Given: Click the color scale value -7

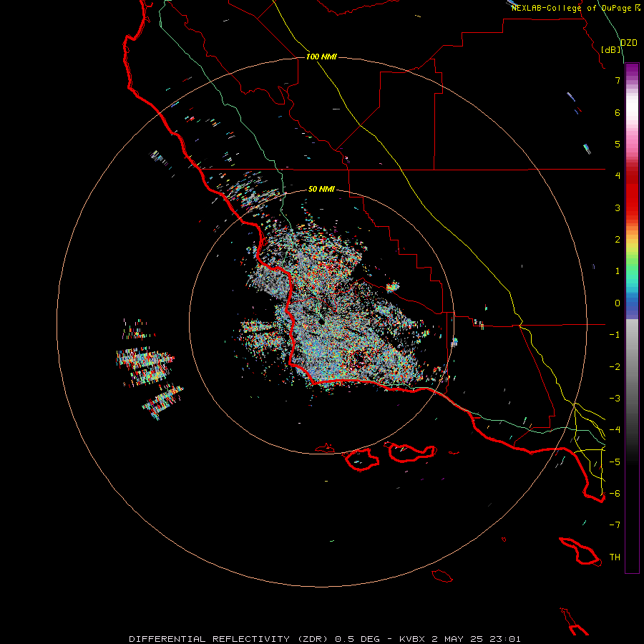Looking at the screenshot, I should (615, 525).
